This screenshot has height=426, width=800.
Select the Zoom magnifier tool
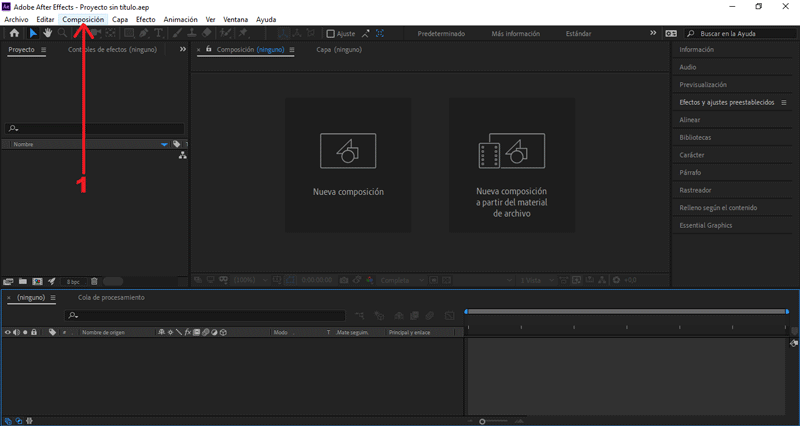pos(62,33)
